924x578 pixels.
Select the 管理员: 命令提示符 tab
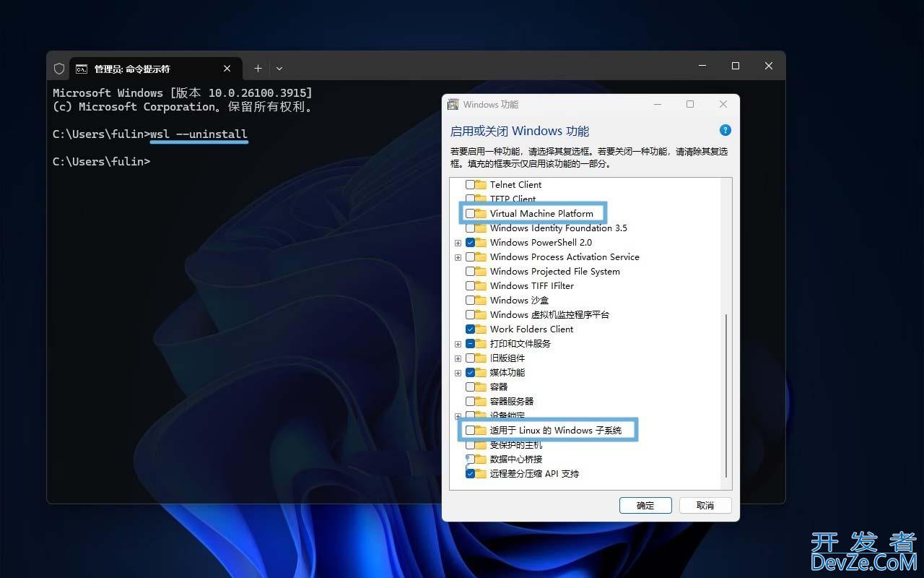coord(154,69)
